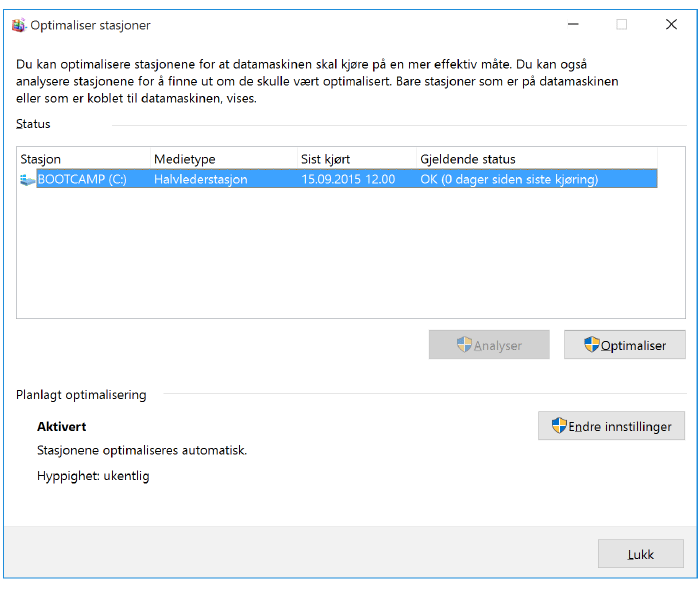Click the greyed shield icon on Analyser
Image resolution: width=700 pixels, height=592 pixels.
click(464, 345)
